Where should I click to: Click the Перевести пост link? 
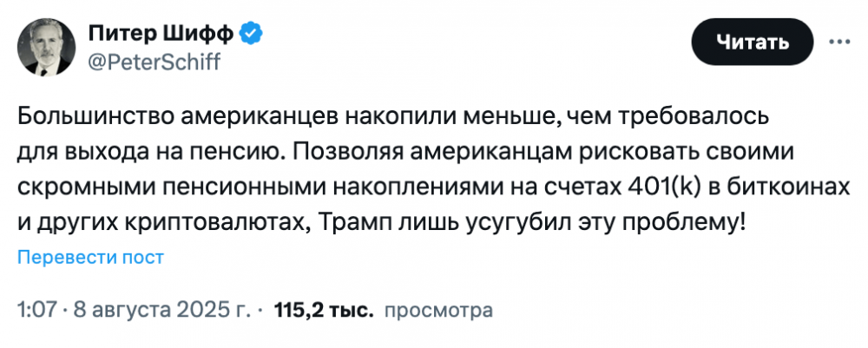(x=91, y=258)
